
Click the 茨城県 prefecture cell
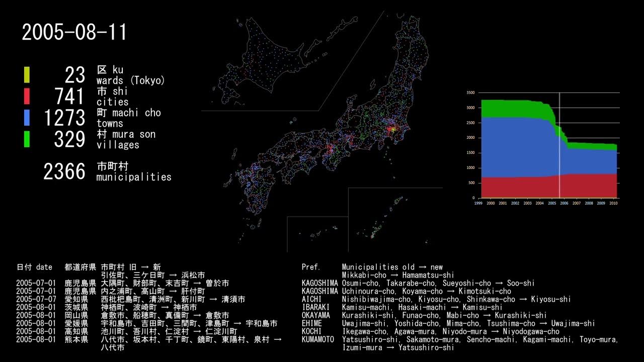click(76, 308)
